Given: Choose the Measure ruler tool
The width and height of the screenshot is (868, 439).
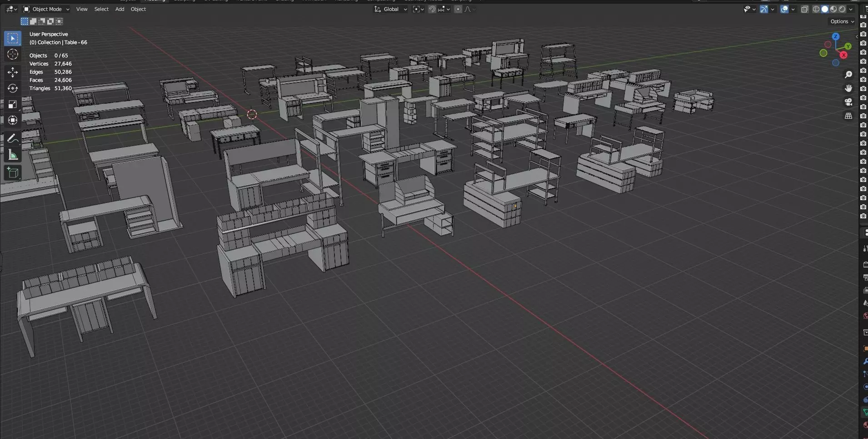Looking at the screenshot, I should 12,155.
